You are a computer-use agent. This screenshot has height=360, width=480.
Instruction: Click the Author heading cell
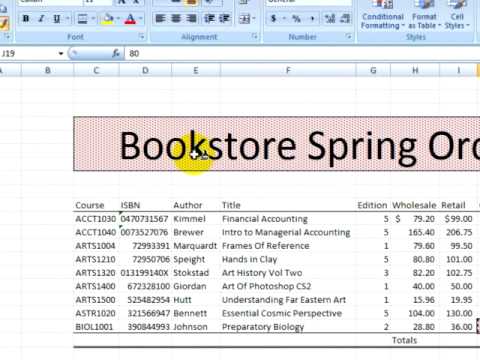coord(196,205)
